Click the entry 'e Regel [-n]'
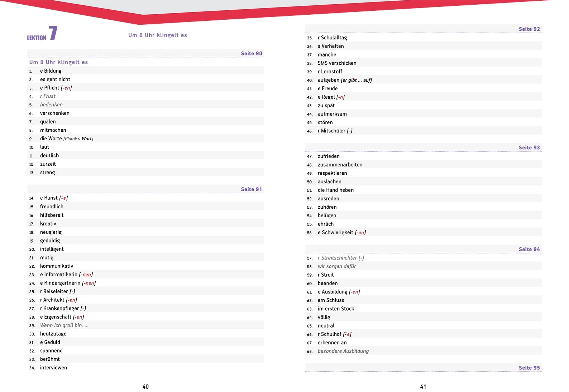This screenshot has height=392, width=569. pos(331,97)
